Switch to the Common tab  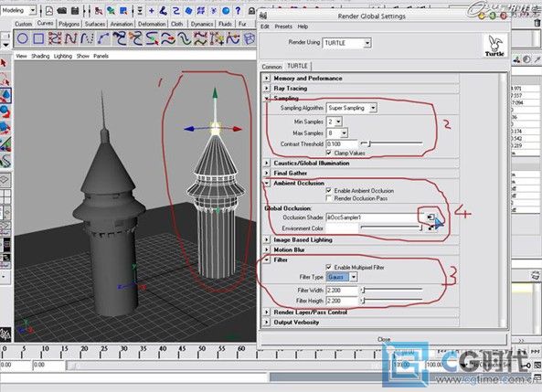coord(271,67)
